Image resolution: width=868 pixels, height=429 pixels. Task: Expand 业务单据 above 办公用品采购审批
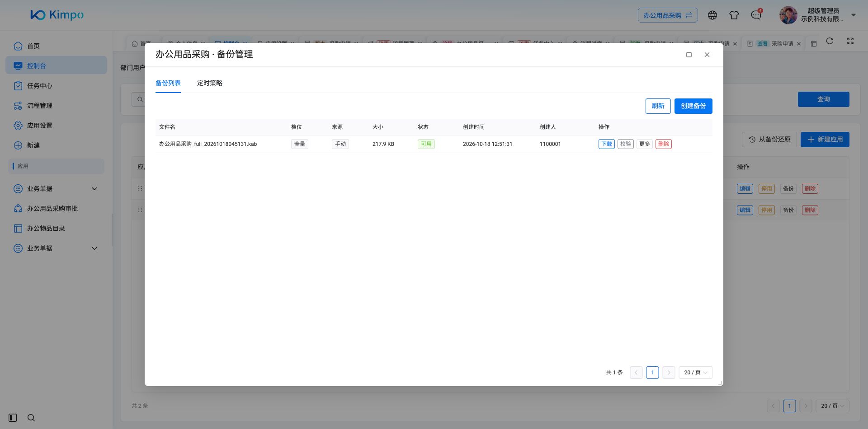(x=56, y=188)
